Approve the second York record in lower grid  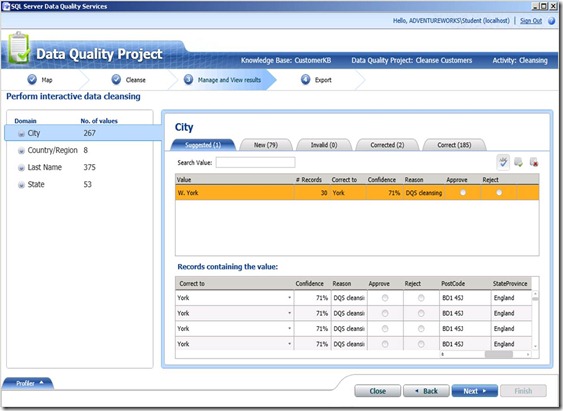[x=385, y=313]
